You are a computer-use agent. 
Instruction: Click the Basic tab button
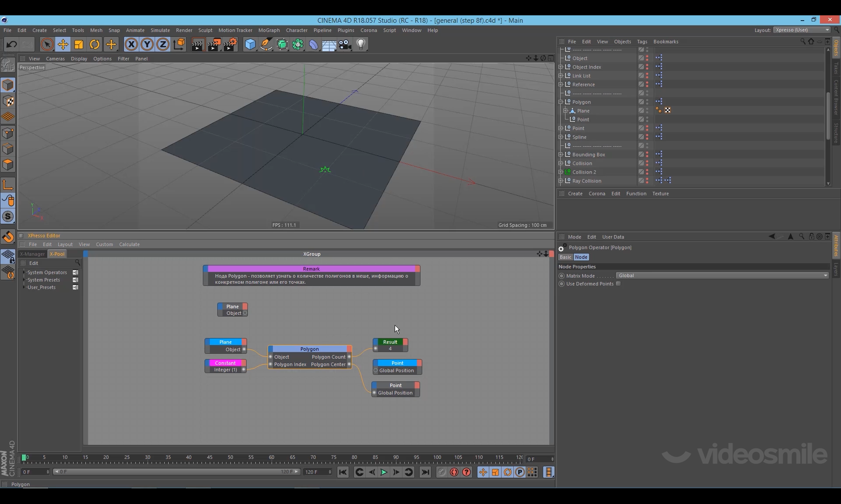point(565,257)
